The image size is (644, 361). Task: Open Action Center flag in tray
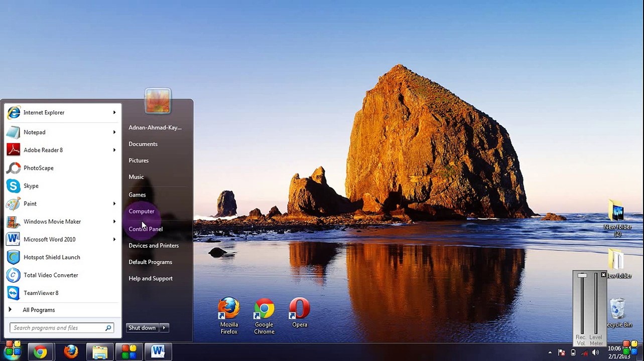562,352
